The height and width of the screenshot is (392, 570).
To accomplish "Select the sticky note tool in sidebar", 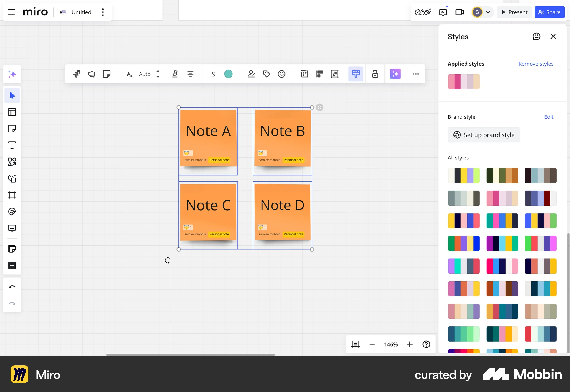I will click(12, 129).
